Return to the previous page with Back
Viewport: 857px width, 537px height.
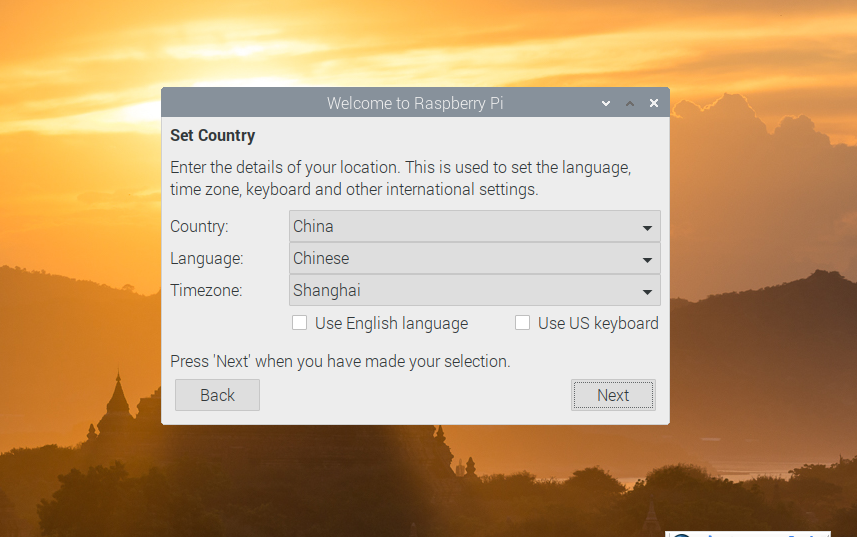(218, 395)
